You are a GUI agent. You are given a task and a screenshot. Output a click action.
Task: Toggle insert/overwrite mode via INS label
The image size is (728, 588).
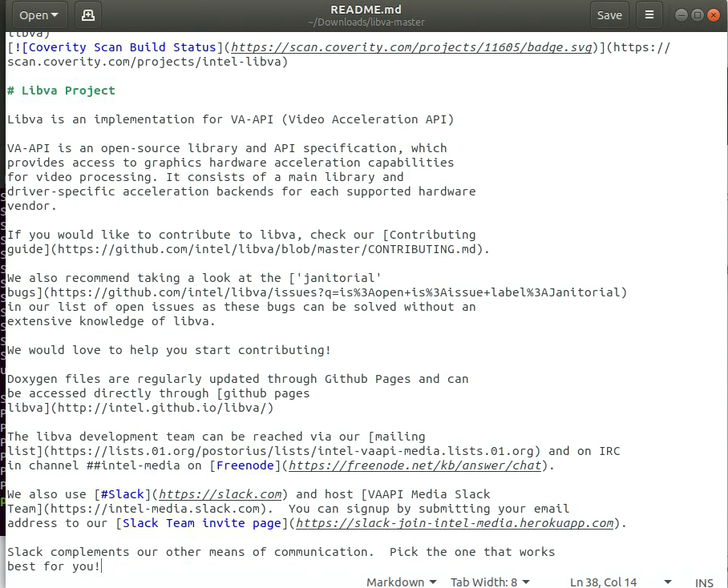tap(704, 582)
